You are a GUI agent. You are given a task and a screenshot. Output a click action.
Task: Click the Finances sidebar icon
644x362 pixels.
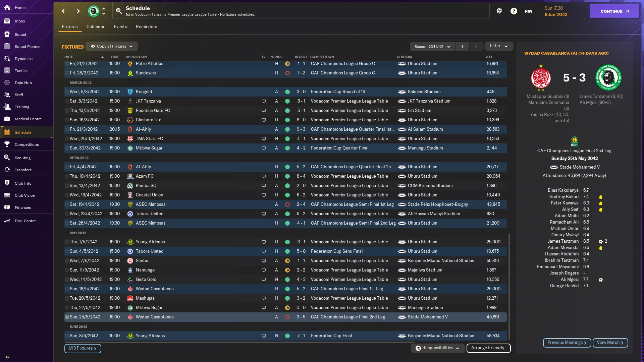(x=7, y=207)
